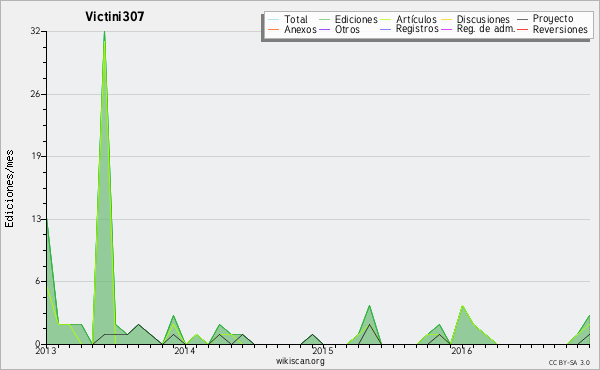Click the tallest peak of the chart
The image size is (600, 370).
pyautogui.click(x=104, y=32)
